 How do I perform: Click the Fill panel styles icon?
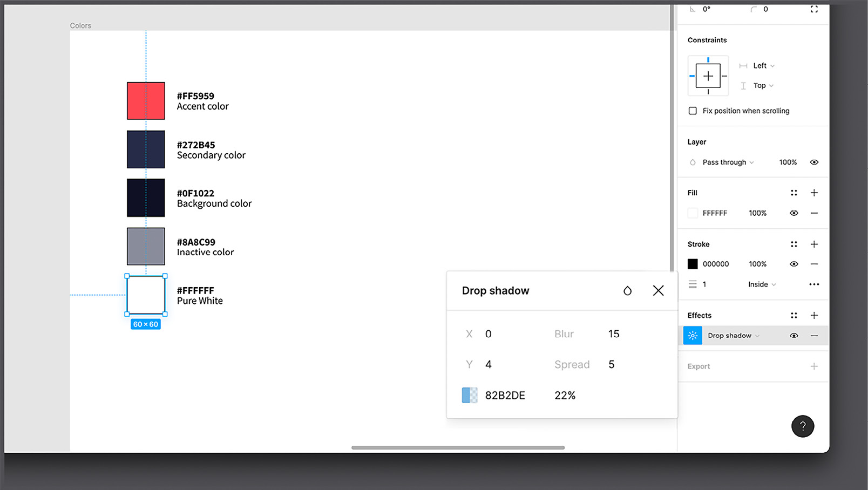[794, 193]
